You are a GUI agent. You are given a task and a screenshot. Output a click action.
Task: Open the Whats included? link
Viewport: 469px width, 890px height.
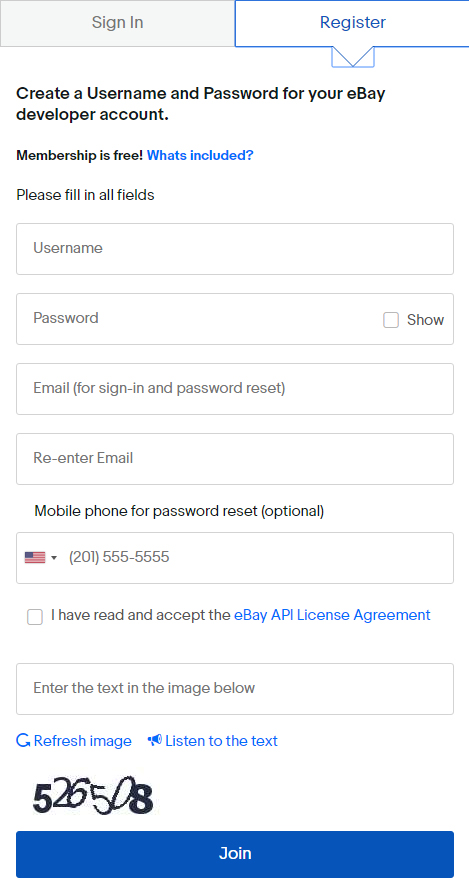point(200,156)
